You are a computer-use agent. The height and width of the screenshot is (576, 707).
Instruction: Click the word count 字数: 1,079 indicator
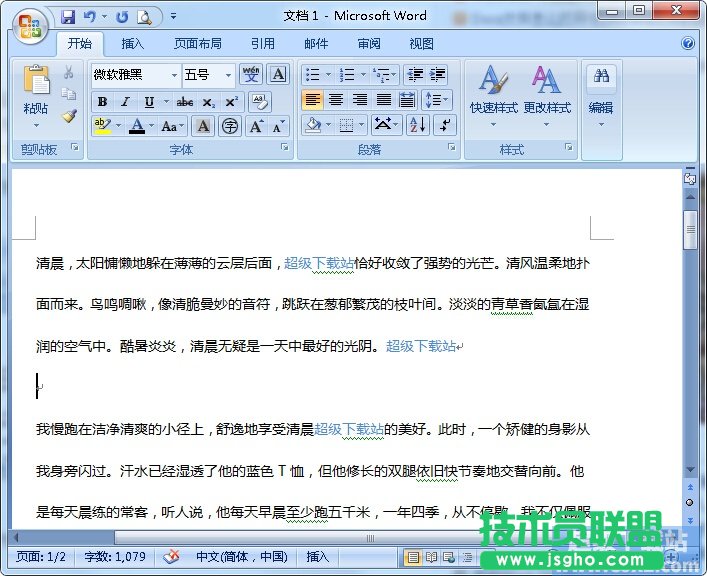tap(114, 557)
